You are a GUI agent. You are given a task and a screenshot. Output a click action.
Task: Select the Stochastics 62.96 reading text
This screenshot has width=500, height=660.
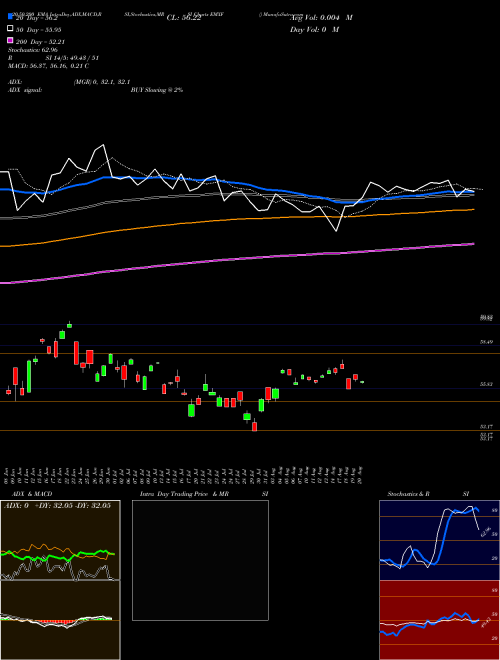33,50
